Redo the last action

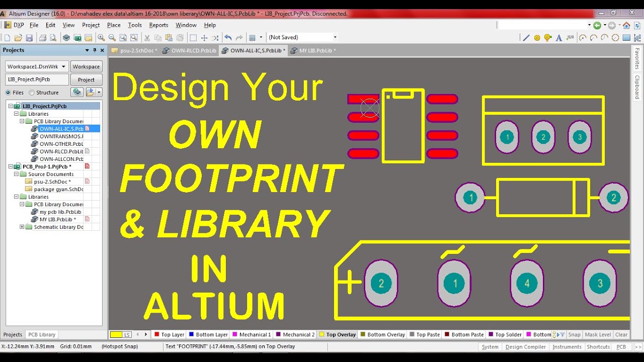239,38
